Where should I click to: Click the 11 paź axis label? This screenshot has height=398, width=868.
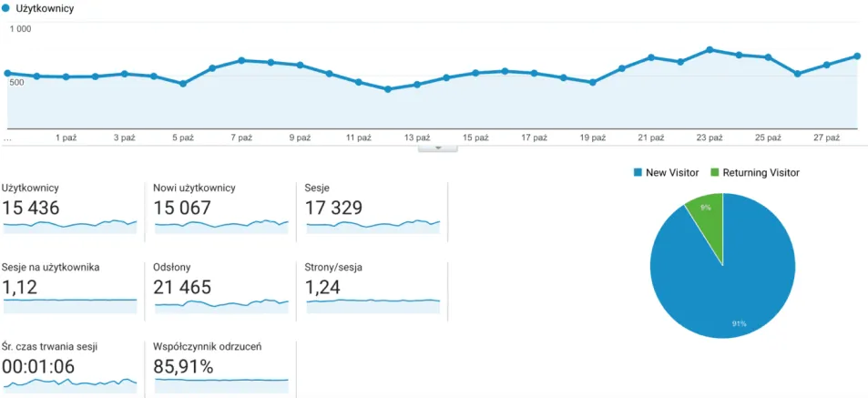(358, 138)
